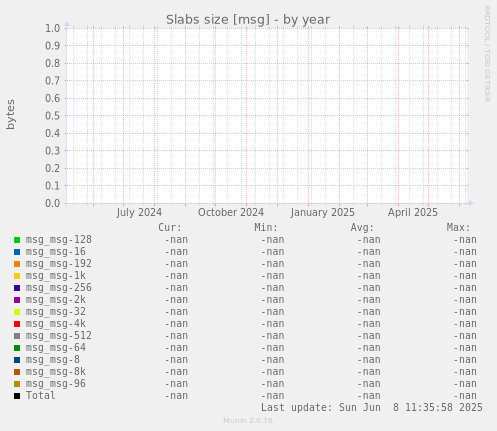Click the January 2025 axis label

[322, 212]
